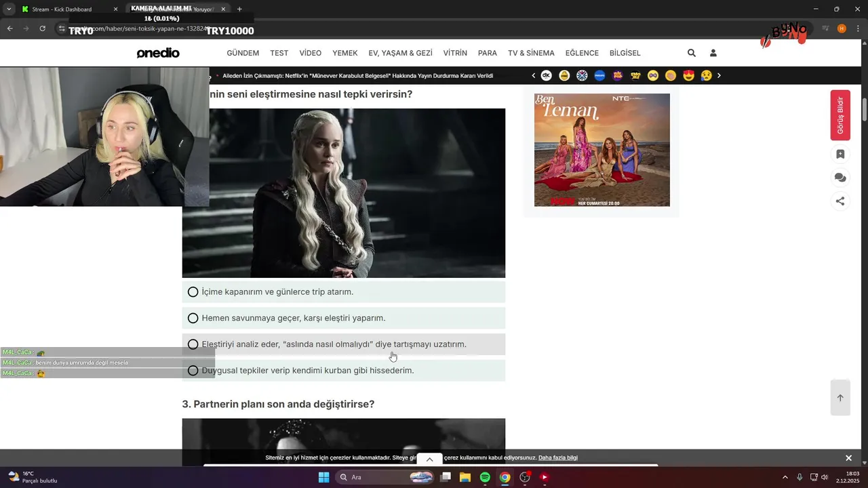Viewport: 868px width, 488px height.
Task: Open TV & SİNEMA menu item
Action: click(531, 53)
